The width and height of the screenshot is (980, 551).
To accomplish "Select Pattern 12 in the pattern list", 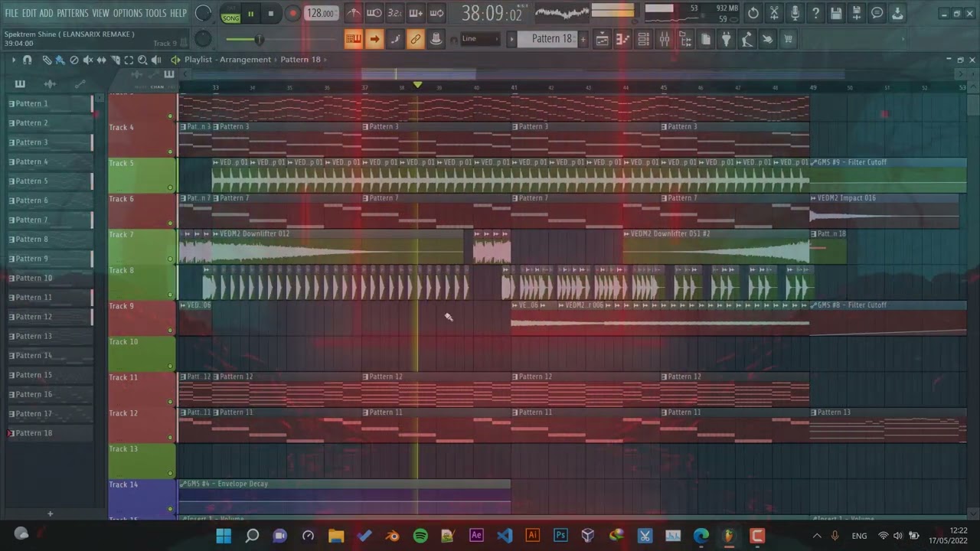I will (50, 317).
